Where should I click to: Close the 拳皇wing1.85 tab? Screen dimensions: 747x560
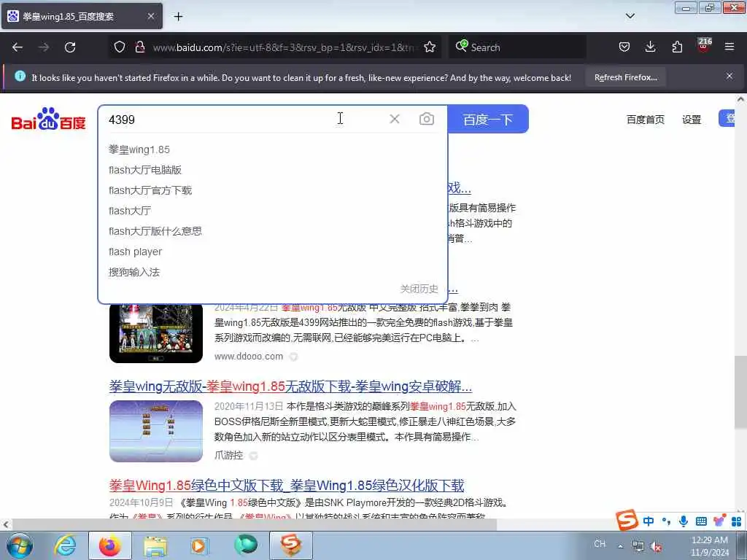(x=150, y=17)
